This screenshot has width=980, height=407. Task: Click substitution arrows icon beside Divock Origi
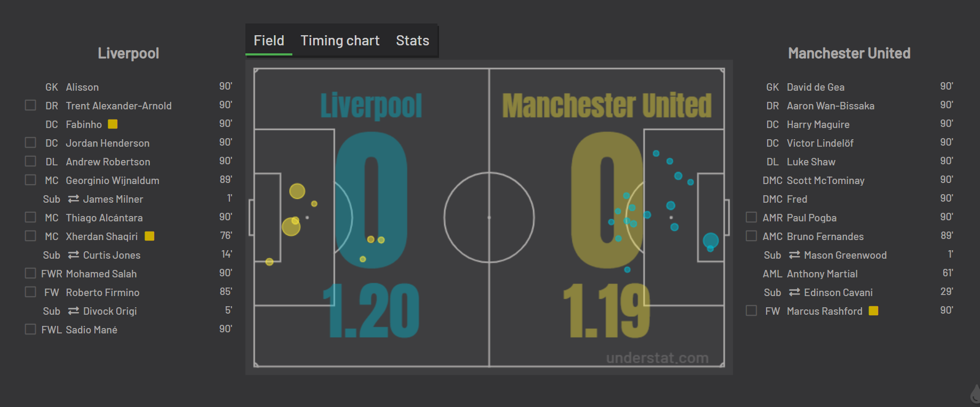pos(74,311)
